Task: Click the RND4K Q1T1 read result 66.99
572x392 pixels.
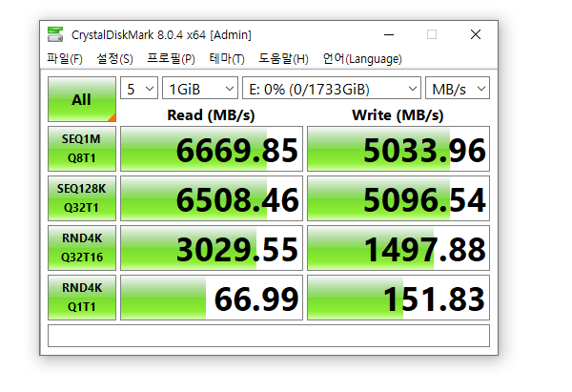Action: point(212,298)
